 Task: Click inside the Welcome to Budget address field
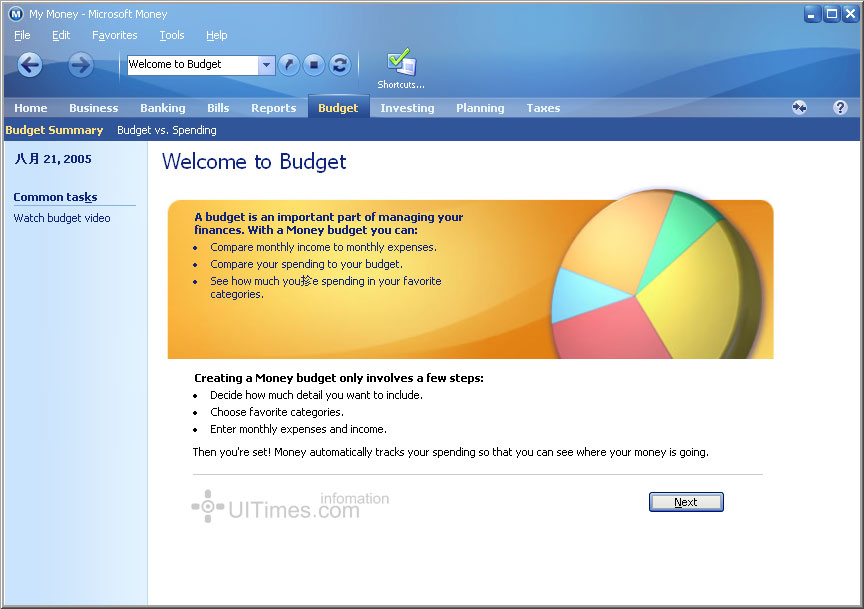pos(193,65)
